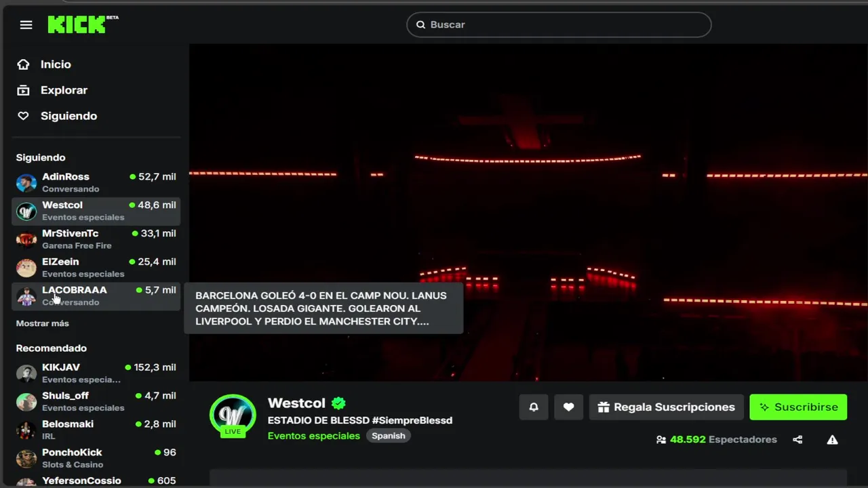Expand list with Mostrar más
Viewport: 868px width, 488px height.
coord(43,323)
